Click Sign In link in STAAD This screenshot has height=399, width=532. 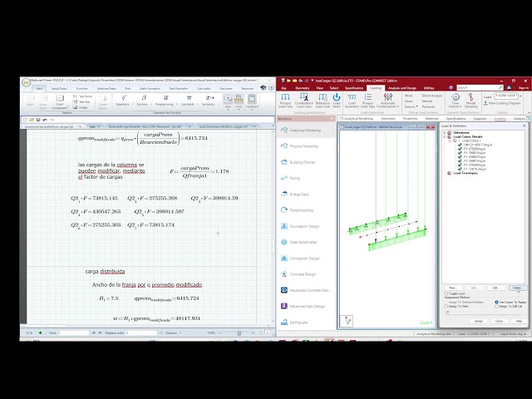(x=523, y=88)
